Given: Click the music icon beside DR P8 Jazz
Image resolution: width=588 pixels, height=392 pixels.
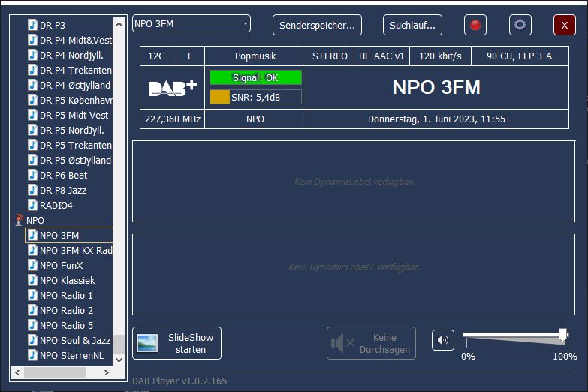Looking at the screenshot, I should pyautogui.click(x=32, y=190).
